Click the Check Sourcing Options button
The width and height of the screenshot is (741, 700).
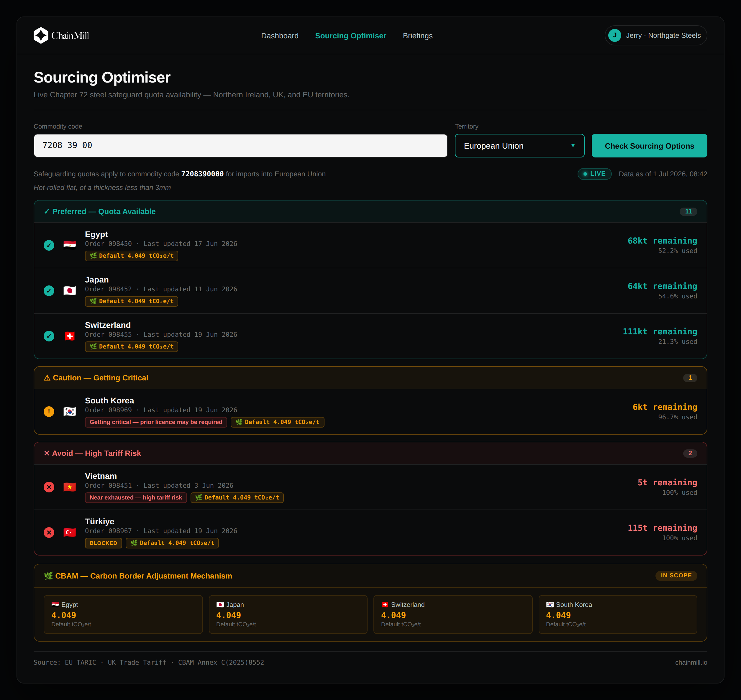[649, 146]
